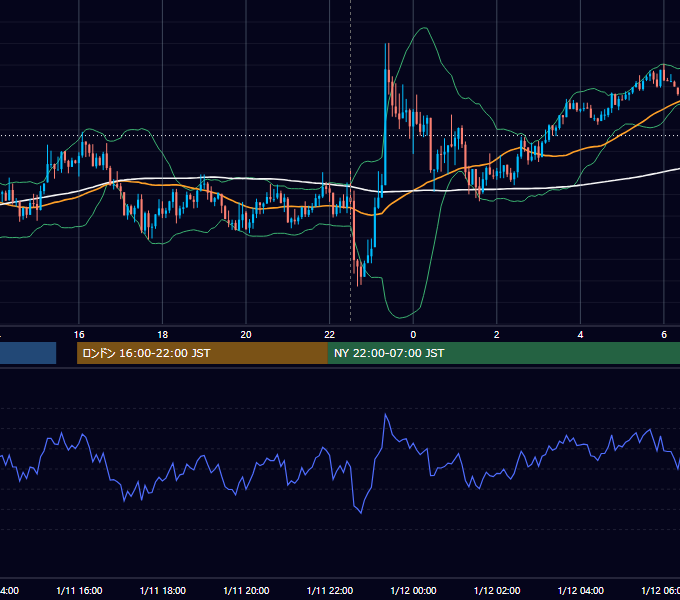Click the '0' midnight hour axis label
This screenshot has height=600, width=680.
pos(413,335)
